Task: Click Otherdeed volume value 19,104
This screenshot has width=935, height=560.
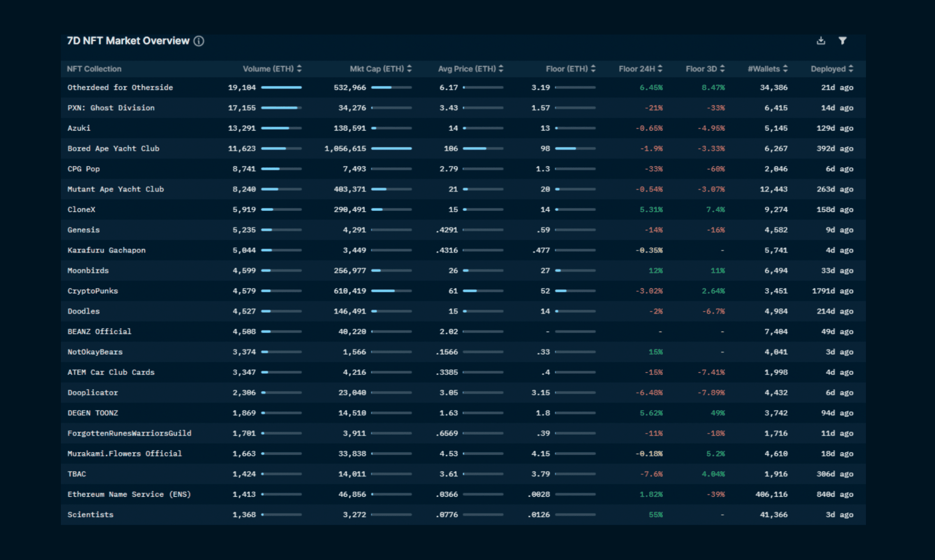Action: [x=242, y=88]
